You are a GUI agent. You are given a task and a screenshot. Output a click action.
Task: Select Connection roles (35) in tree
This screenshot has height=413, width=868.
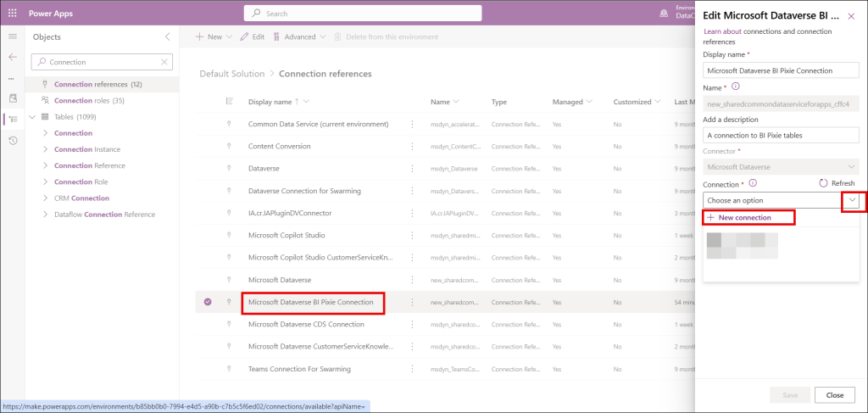[89, 100]
